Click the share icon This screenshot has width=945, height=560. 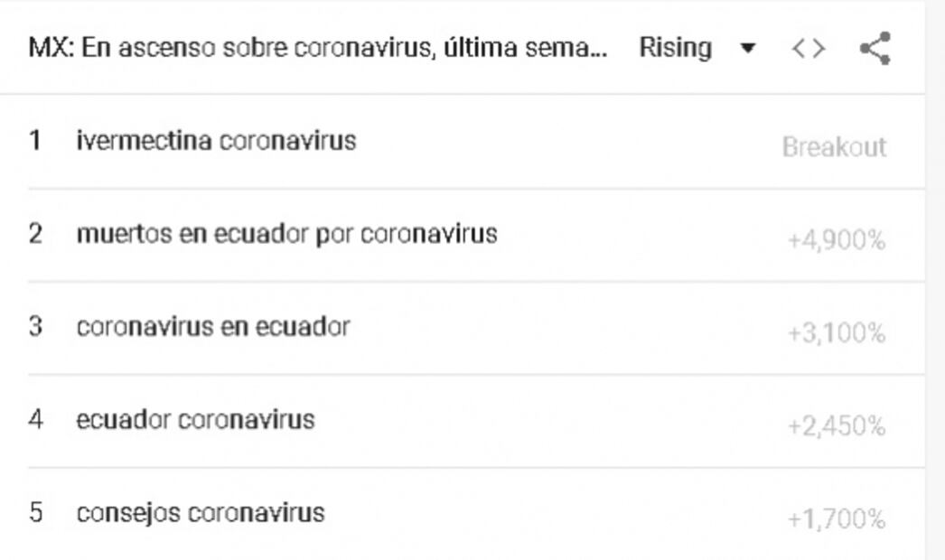pyautogui.click(x=874, y=48)
